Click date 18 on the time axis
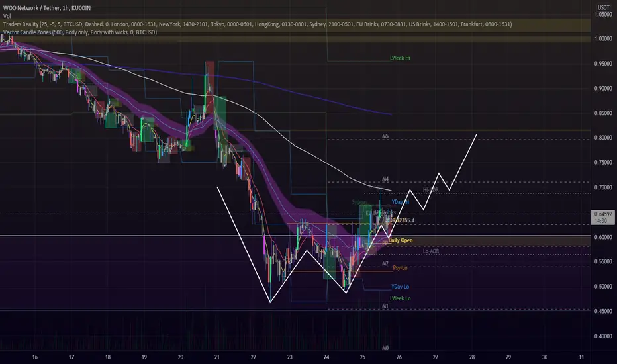The image size is (617, 364). (108, 357)
